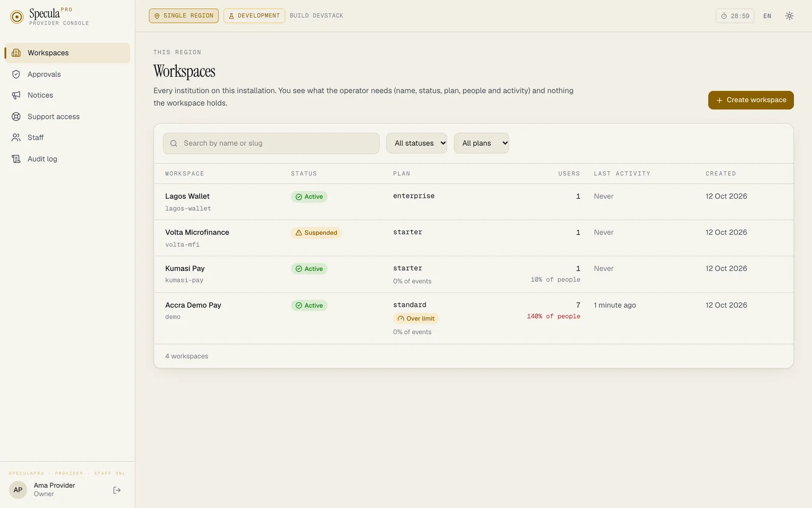Click Ama Provider user name
Viewport: 812px width, 508px height.
point(54,485)
